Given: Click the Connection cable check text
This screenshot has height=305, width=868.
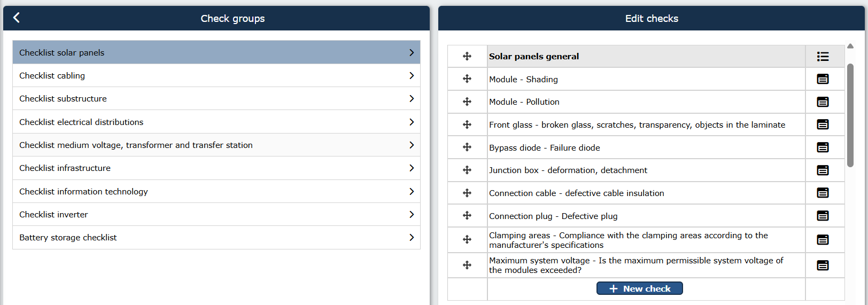Looking at the screenshot, I should 577,193.
